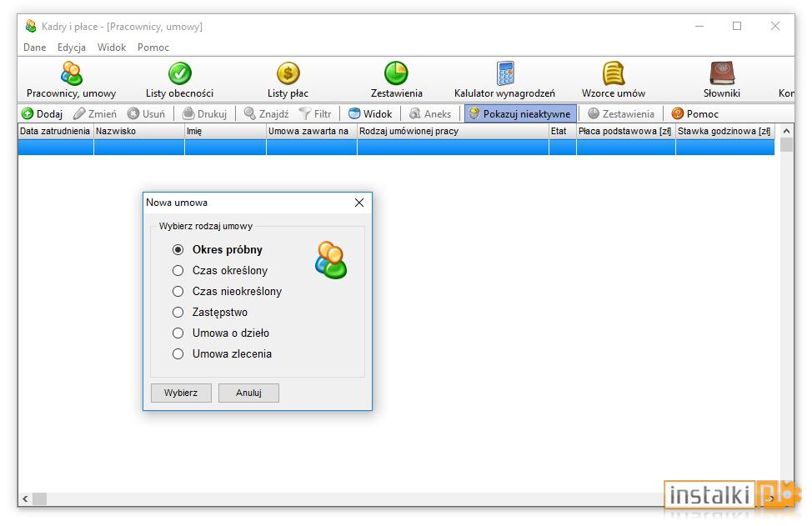This screenshot has width=812, height=526.
Task: Open the Edycja menu
Action: tap(72, 48)
